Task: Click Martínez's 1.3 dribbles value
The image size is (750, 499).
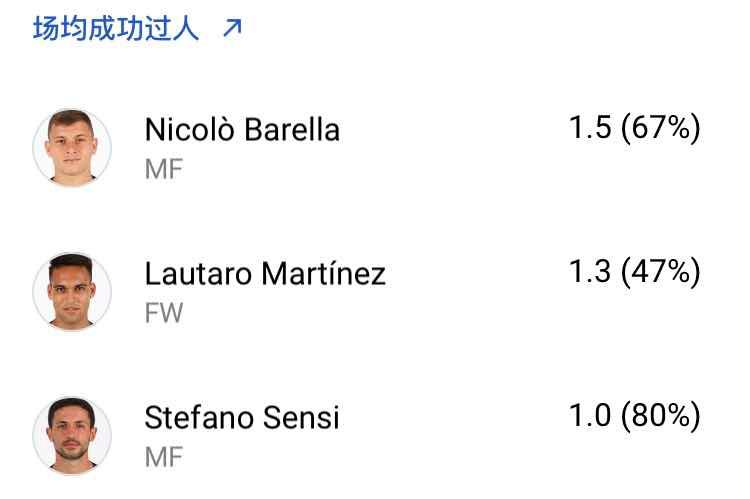Action: point(590,272)
